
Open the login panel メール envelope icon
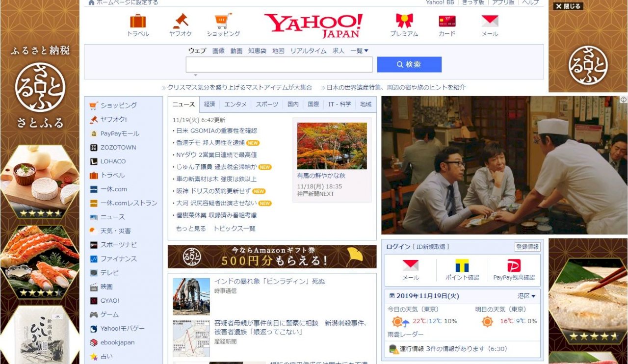coord(411,265)
